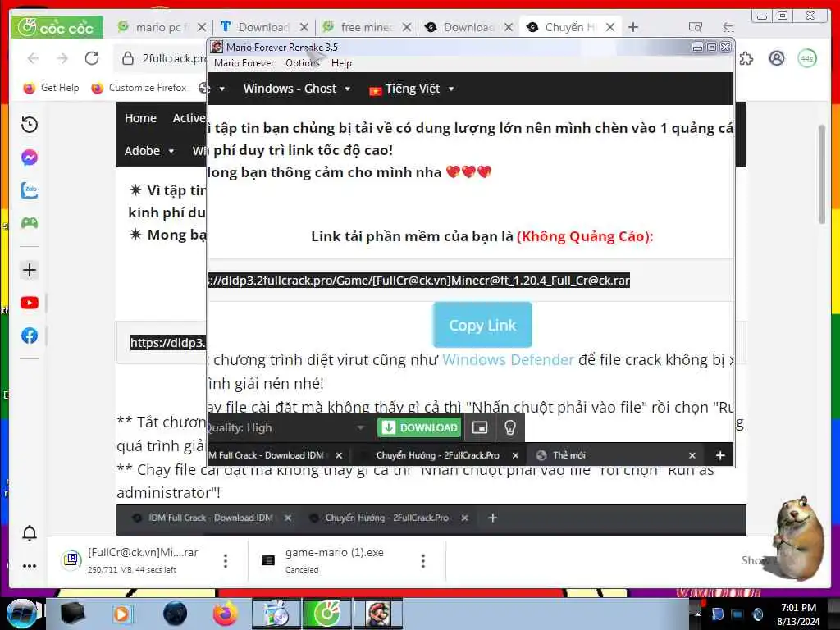Screen dimensions: 840x630
Task: Click the green DOWNLOAD button
Action: 419,427
